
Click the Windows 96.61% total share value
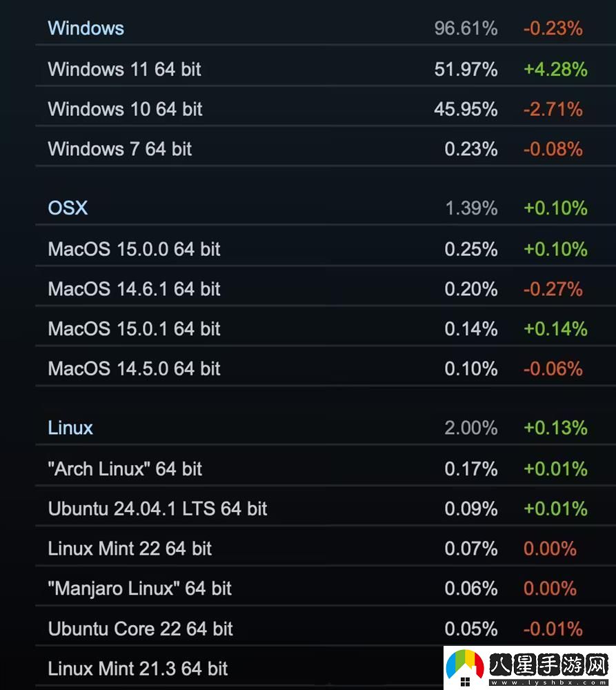(x=466, y=28)
